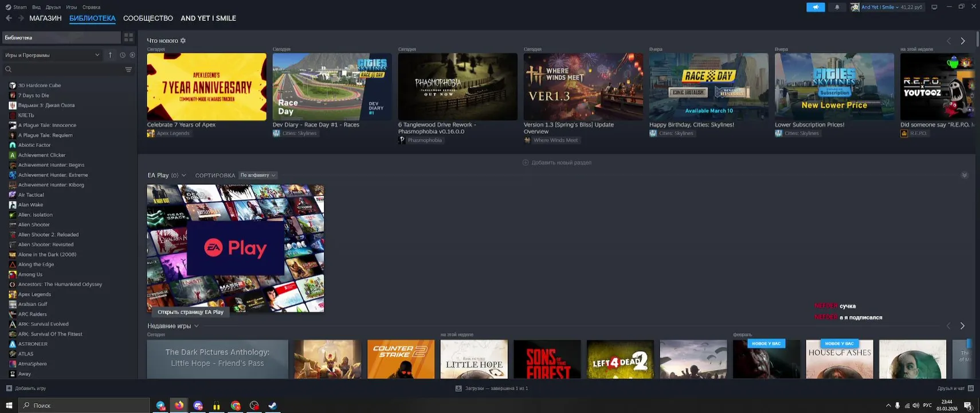Image resolution: width=980 pixels, height=413 pixels.
Task: Open Where Winds Meet Version 1.3 news card
Action: pos(583,87)
